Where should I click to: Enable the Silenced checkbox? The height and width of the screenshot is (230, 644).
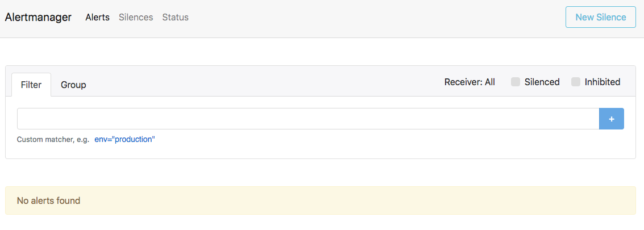[x=516, y=82]
